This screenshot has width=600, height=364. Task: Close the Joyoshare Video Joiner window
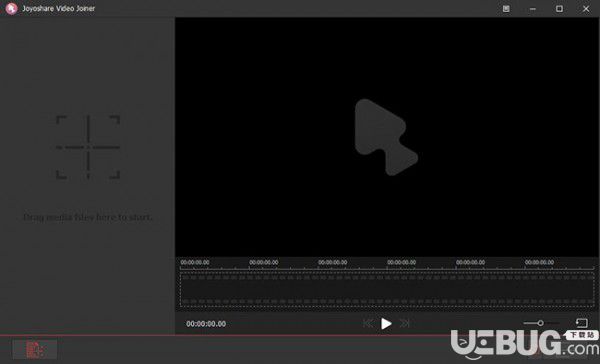point(586,8)
